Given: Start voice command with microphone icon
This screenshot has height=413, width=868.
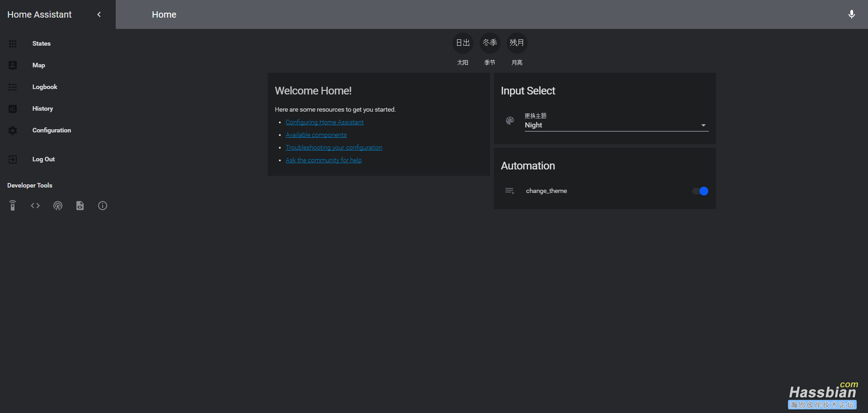Looking at the screenshot, I should point(852,14).
